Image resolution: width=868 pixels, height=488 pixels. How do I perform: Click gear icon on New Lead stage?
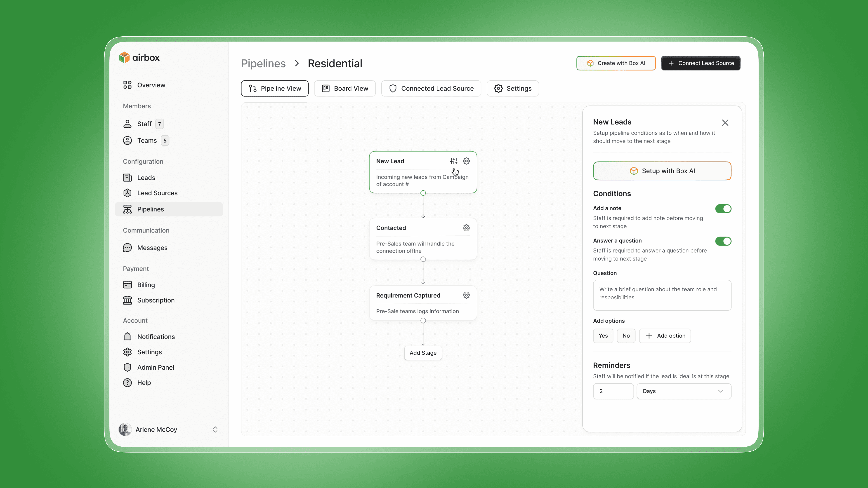(466, 161)
